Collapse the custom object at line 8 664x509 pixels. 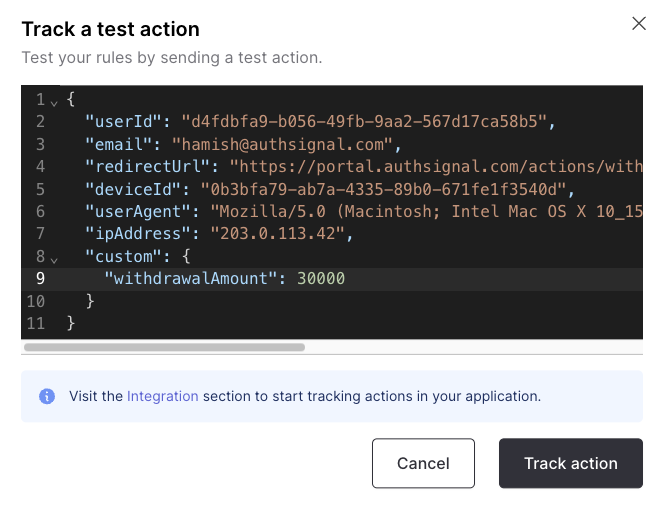click(x=54, y=260)
